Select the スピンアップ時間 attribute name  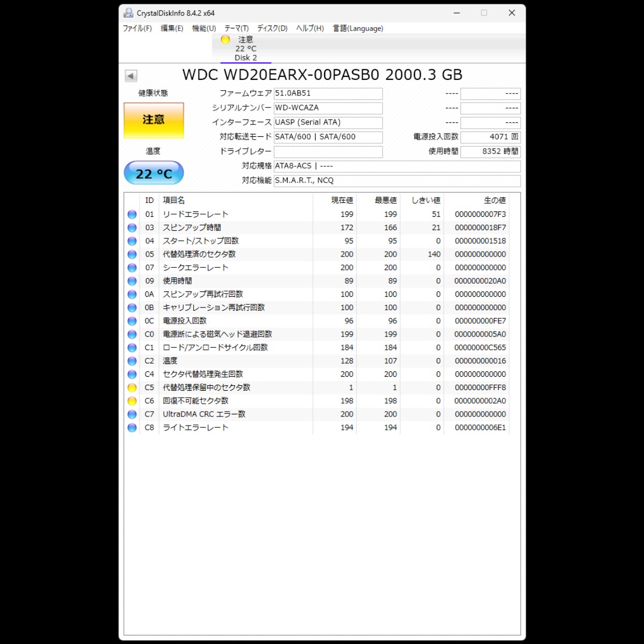pyautogui.click(x=192, y=228)
